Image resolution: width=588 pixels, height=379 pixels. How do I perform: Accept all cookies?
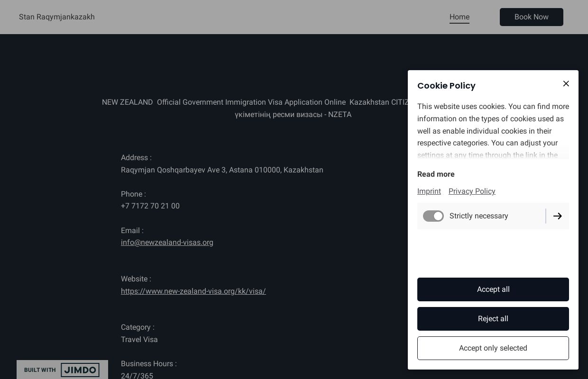pyautogui.click(x=493, y=289)
